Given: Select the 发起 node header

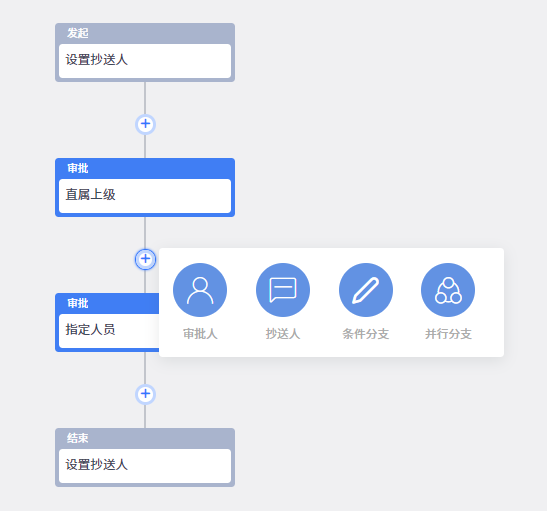Looking at the screenshot, I should point(145,33).
